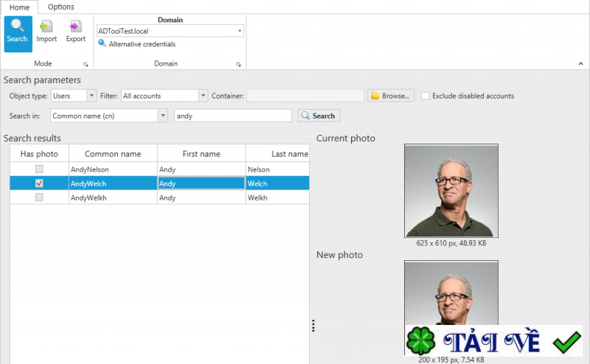Screen dimensions: 590x364
Task: Switch to Import mode
Action: pyautogui.click(x=46, y=32)
